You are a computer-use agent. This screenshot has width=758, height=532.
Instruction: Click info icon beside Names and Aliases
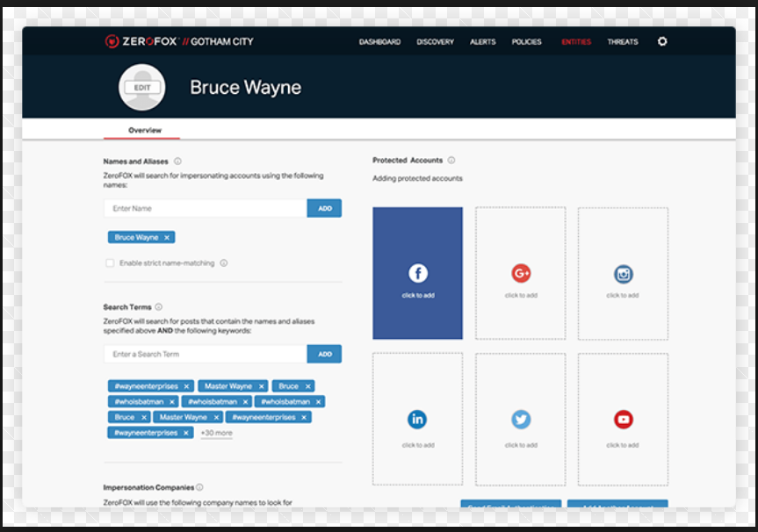(x=177, y=162)
